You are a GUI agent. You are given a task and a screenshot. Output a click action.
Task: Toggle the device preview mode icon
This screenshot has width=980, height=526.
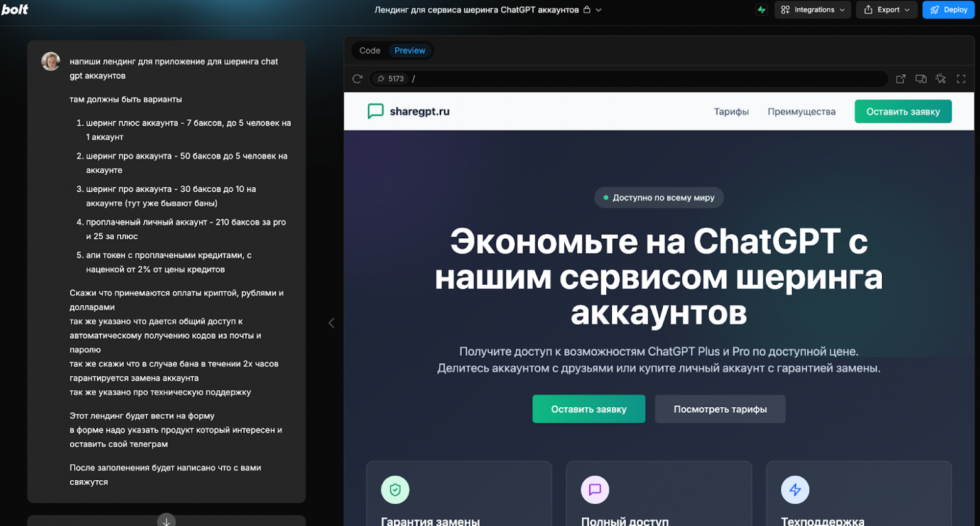click(922, 79)
